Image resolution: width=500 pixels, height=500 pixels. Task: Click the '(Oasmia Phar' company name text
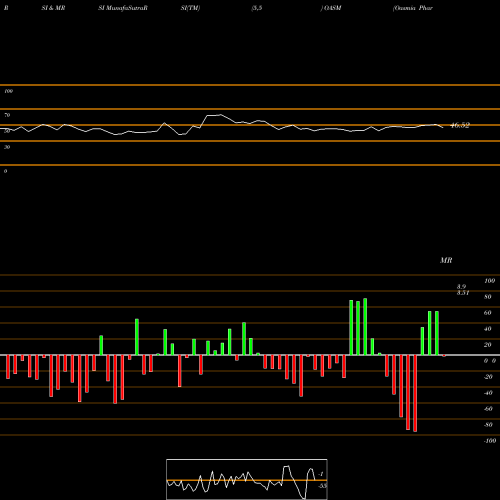tap(413, 8)
